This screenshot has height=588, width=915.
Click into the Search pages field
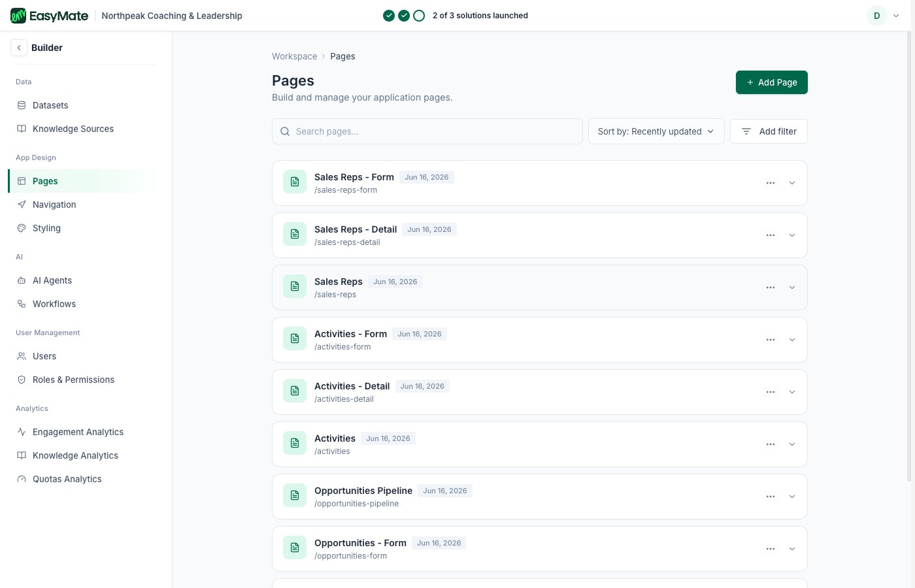[x=427, y=131]
